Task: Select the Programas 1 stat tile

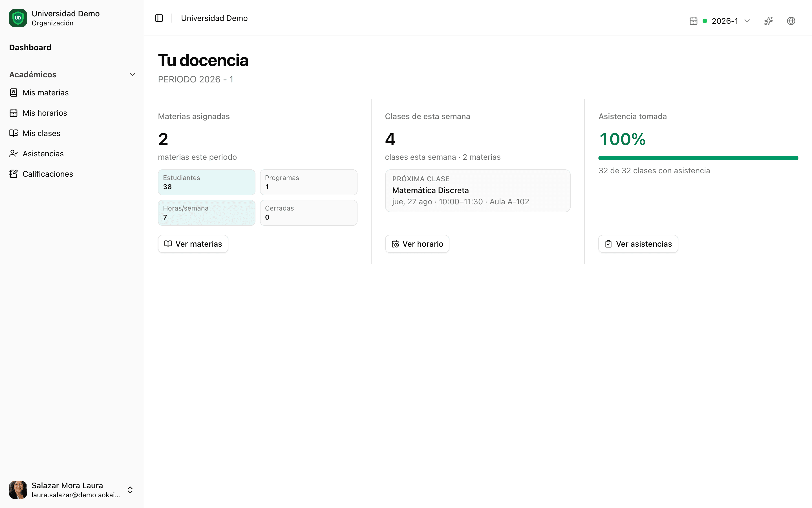Action: 308,182
